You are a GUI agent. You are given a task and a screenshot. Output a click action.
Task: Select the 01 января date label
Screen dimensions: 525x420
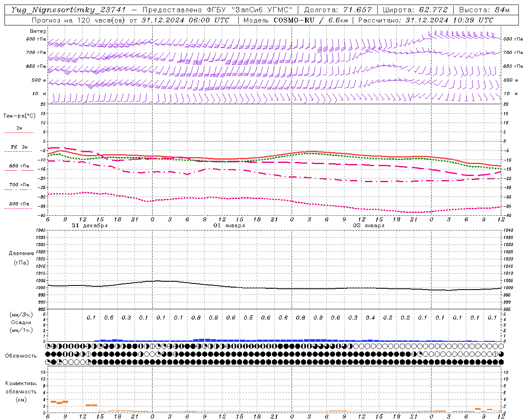[229, 226]
